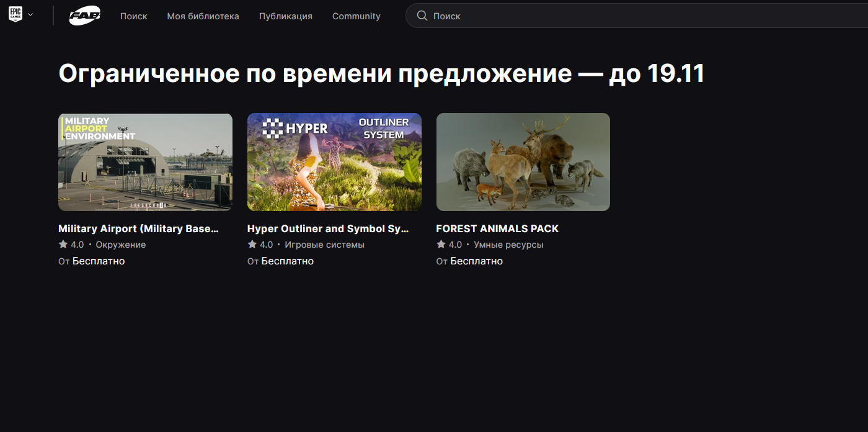Open the Forest Animals Pack thumbnail
Image resolution: width=868 pixels, height=432 pixels.
click(523, 162)
